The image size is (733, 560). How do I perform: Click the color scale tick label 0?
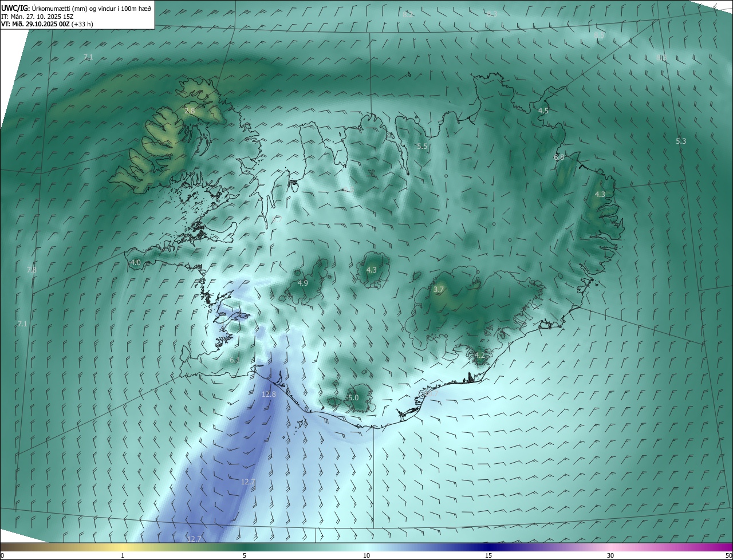click(x=2, y=555)
